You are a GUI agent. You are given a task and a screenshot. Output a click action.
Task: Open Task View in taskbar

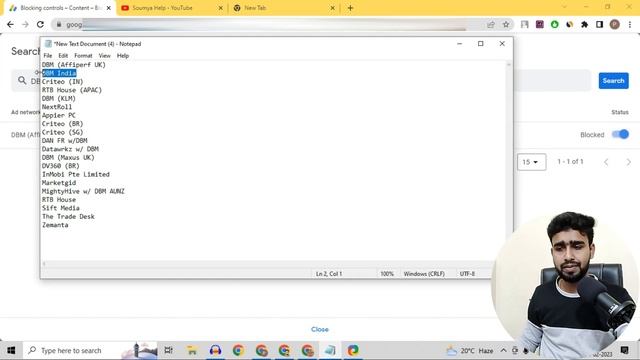[168, 351]
